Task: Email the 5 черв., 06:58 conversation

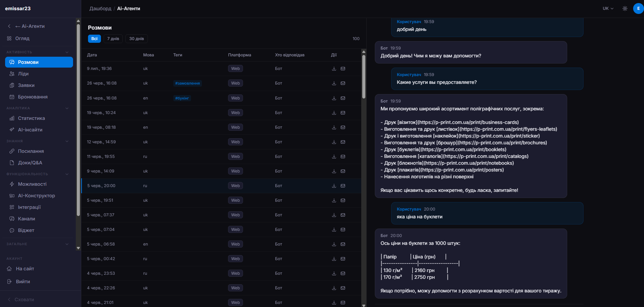Action: (x=343, y=244)
